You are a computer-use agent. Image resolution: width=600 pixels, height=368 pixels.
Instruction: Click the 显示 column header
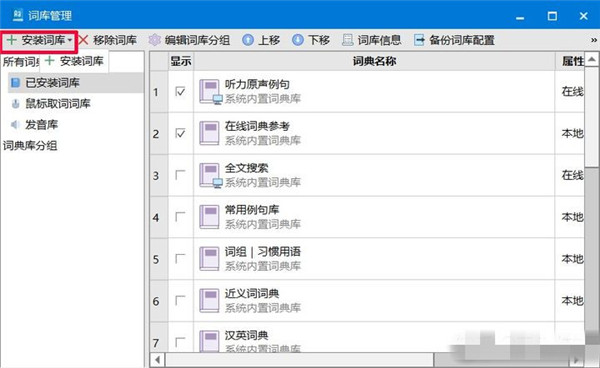(181, 61)
